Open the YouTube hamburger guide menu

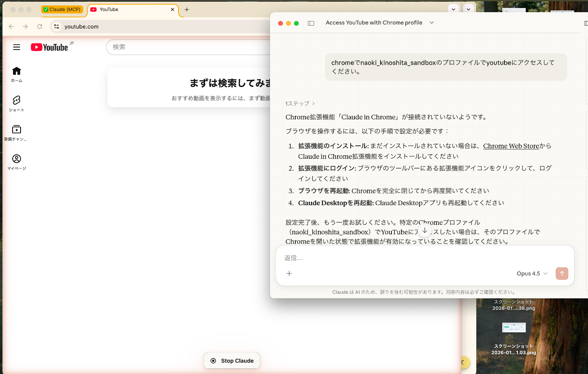click(x=16, y=47)
